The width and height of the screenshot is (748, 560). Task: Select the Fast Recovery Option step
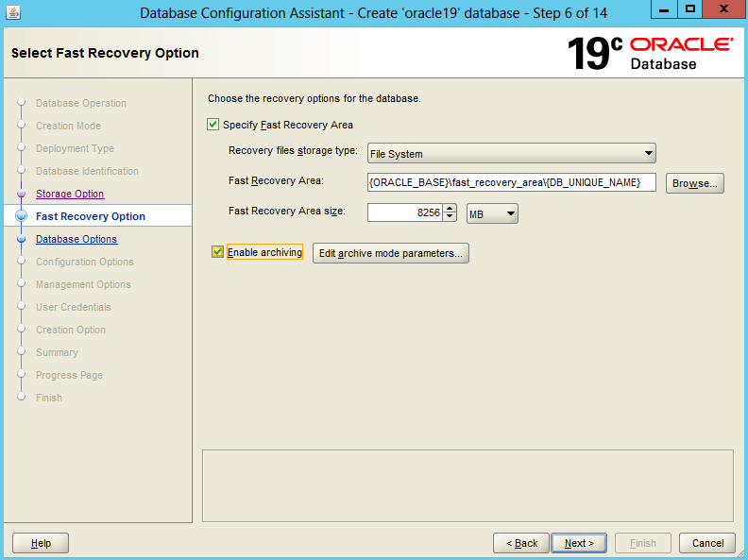(x=90, y=216)
